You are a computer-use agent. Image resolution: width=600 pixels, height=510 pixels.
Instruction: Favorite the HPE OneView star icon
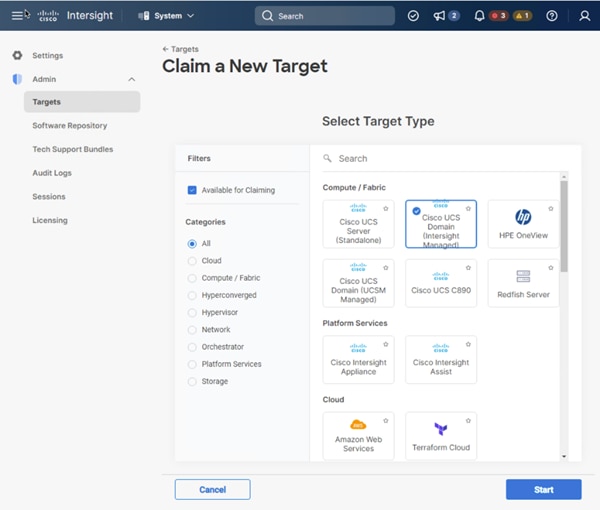(x=551, y=209)
